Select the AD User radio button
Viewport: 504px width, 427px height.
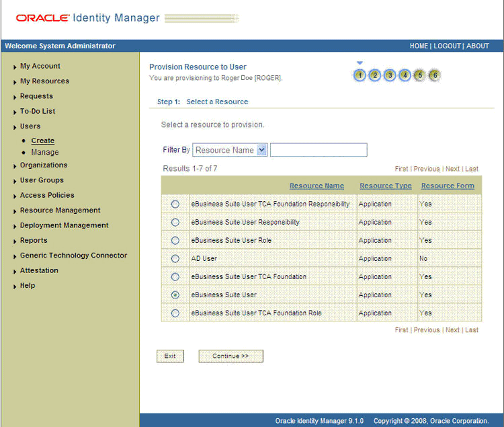(x=175, y=258)
